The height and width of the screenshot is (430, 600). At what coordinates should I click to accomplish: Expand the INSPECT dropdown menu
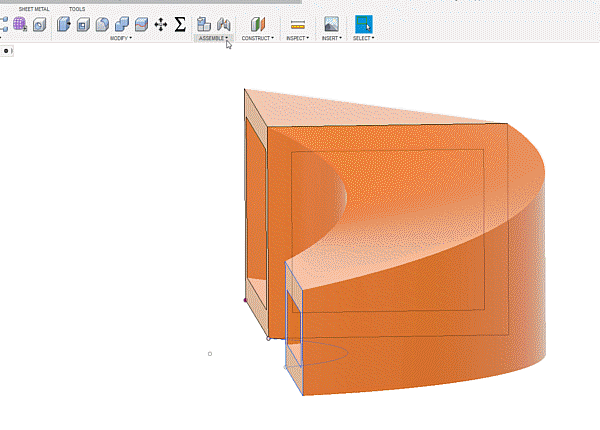point(298,38)
